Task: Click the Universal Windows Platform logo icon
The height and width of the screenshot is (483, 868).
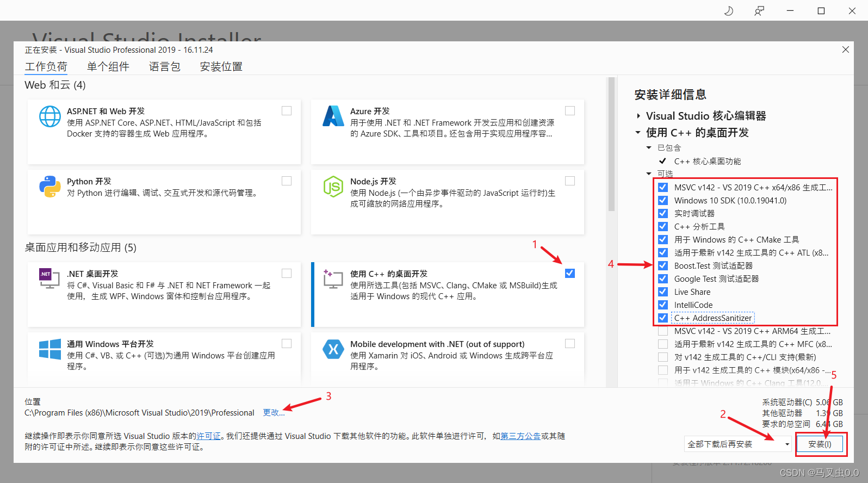Action: (49, 349)
